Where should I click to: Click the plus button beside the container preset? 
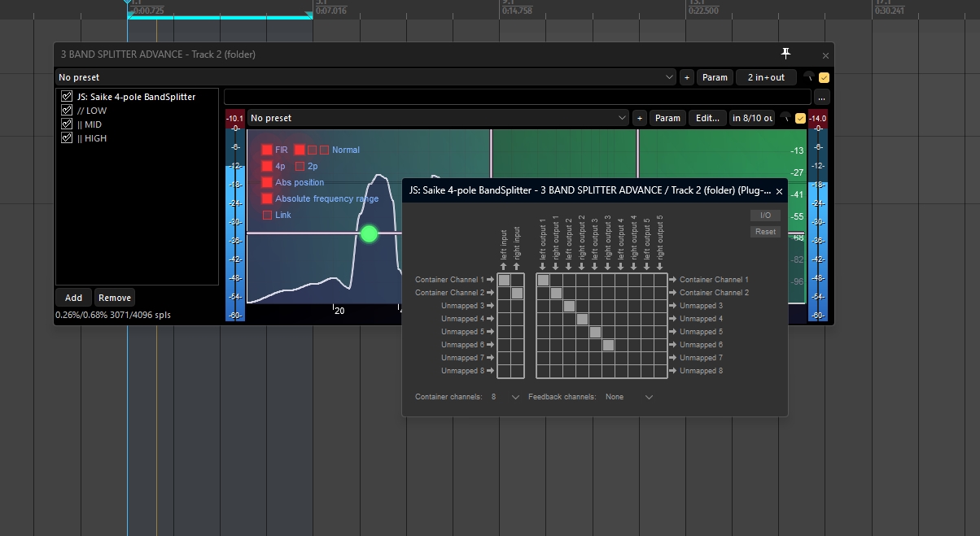pos(686,77)
